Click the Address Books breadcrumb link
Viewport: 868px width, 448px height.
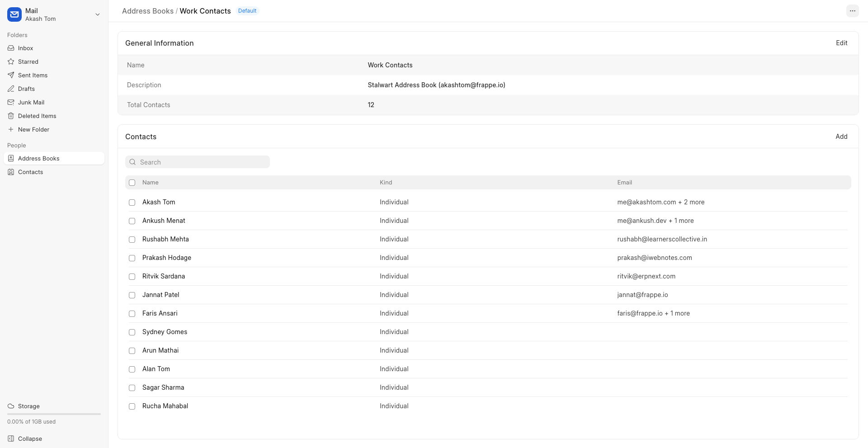click(x=147, y=11)
